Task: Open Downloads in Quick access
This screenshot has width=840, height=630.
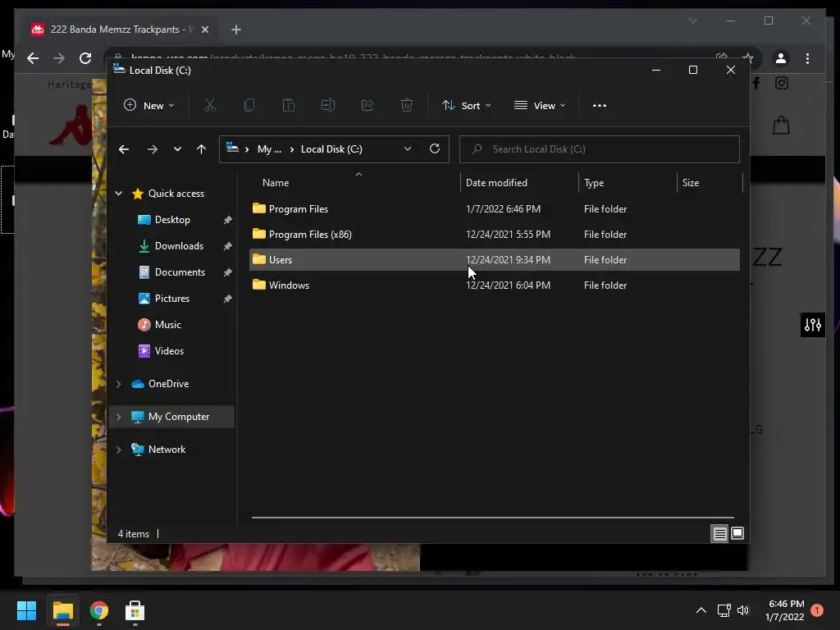Action: [x=179, y=246]
